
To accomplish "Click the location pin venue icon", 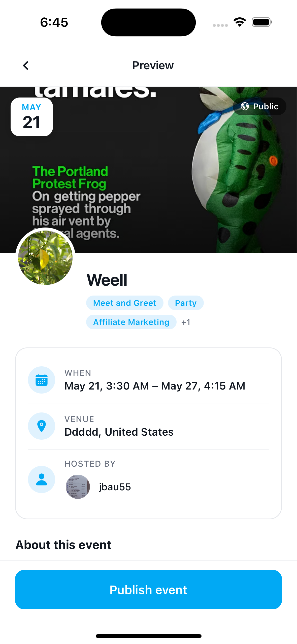I will click(x=42, y=426).
